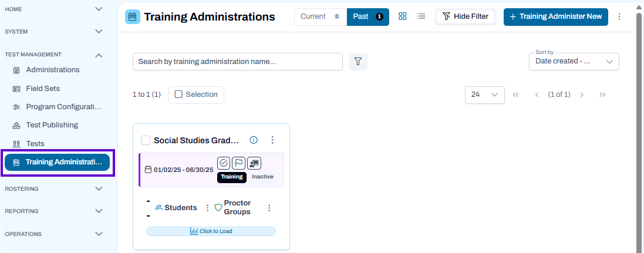Open info icon for Social Studies card
Viewport: 644px width, 253px height.
[x=254, y=140]
